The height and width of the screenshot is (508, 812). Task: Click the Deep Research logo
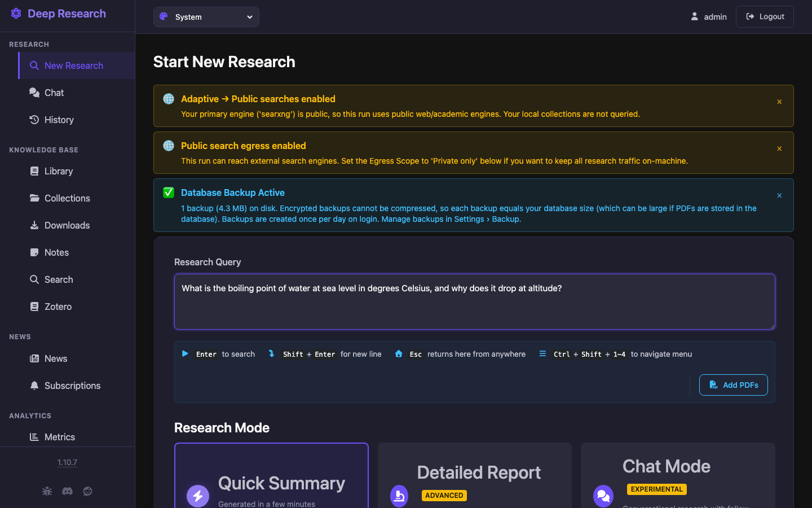pos(58,14)
